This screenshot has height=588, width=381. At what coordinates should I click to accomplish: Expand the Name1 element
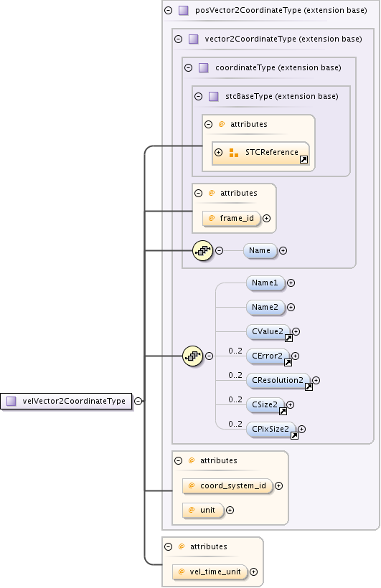click(x=291, y=283)
